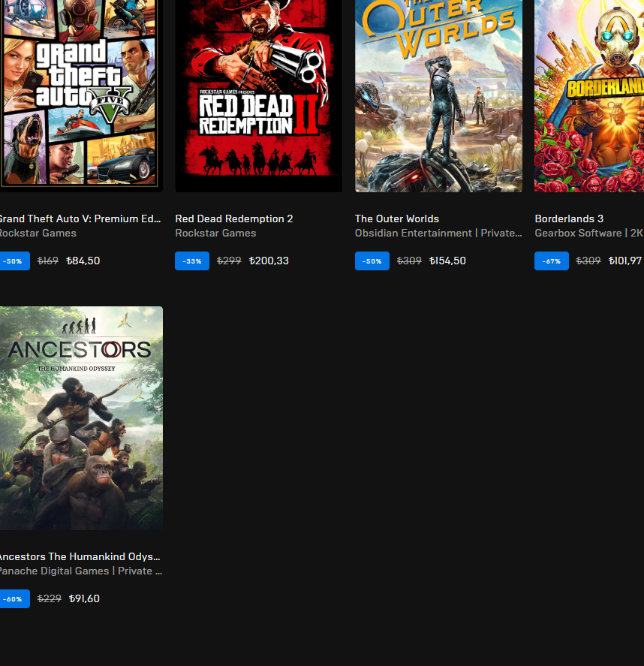This screenshot has width=644, height=666.
Task: Click discounted price ₺84,50
Action: coord(83,261)
